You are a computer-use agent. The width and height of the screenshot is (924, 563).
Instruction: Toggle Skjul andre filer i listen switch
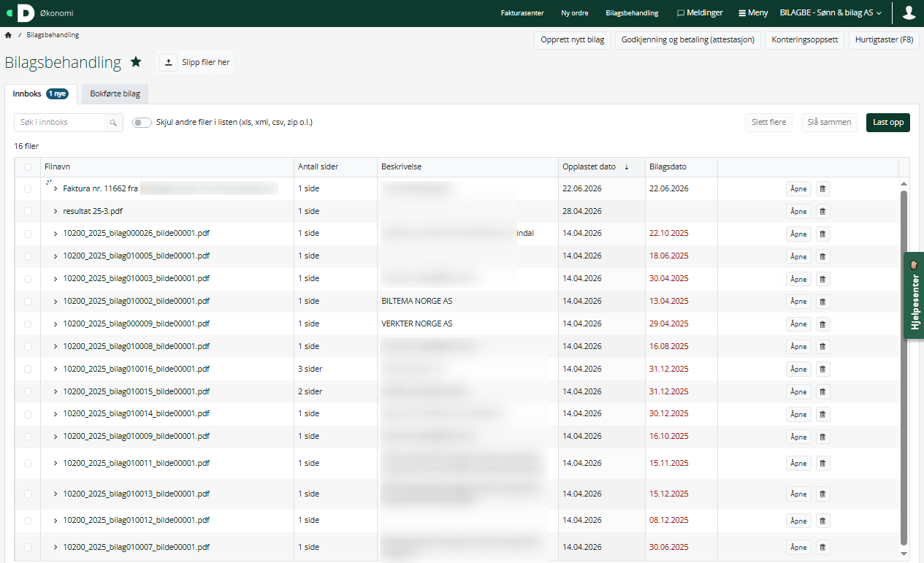pos(142,123)
